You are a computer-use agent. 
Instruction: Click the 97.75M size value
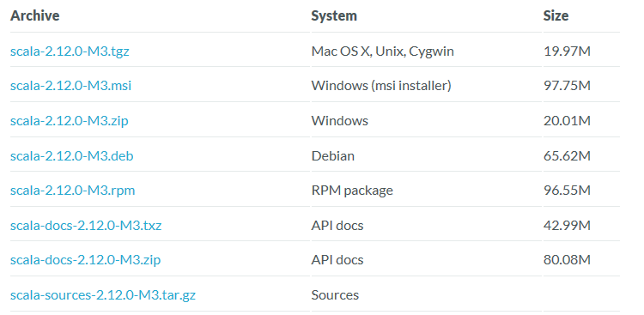567,86
